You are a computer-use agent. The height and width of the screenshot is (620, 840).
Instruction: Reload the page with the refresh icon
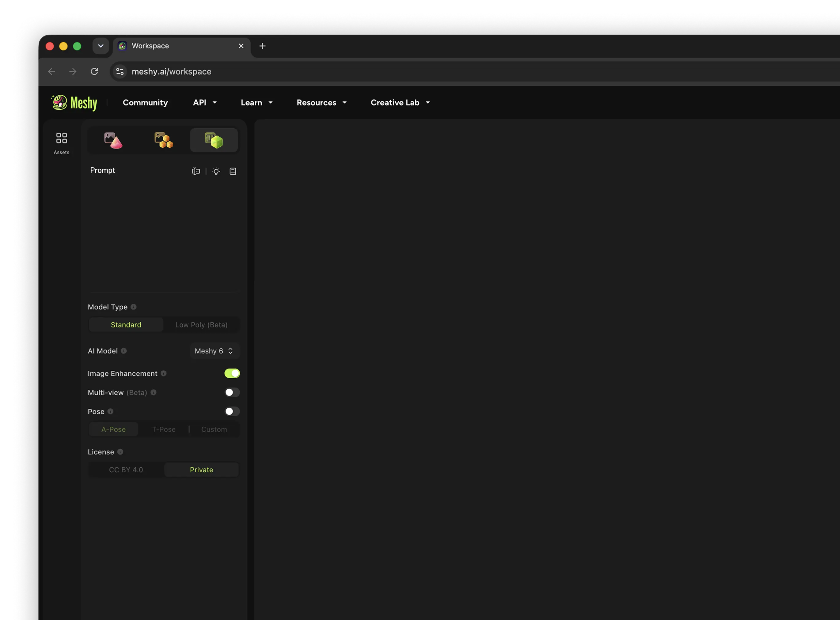94,71
